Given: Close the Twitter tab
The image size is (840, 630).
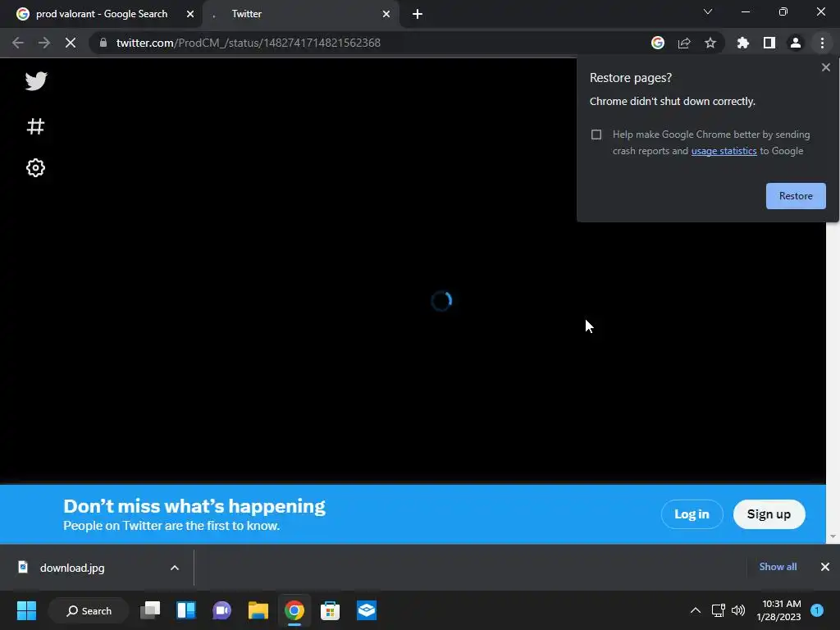Looking at the screenshot, I should (x=386, y=15).
